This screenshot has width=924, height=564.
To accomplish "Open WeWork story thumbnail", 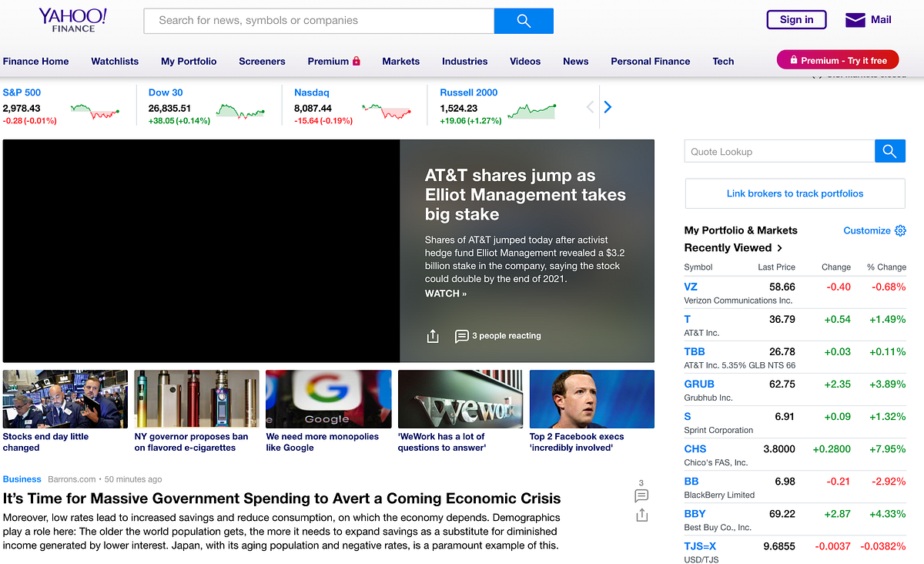I will pyautogui.click(x=460, y=399).
